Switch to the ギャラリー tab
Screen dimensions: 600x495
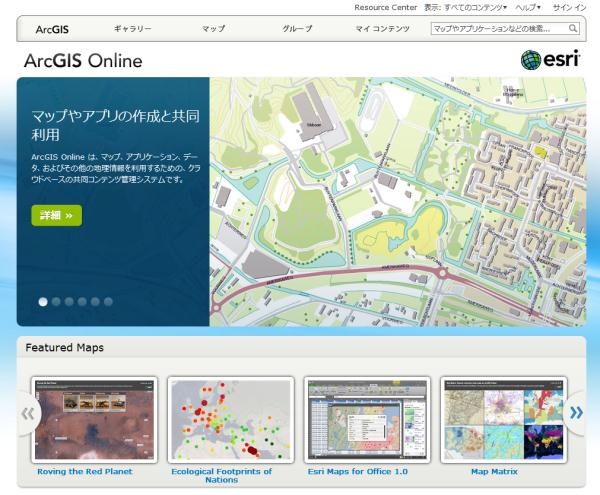pyautogui.click(x=133, y=30)
